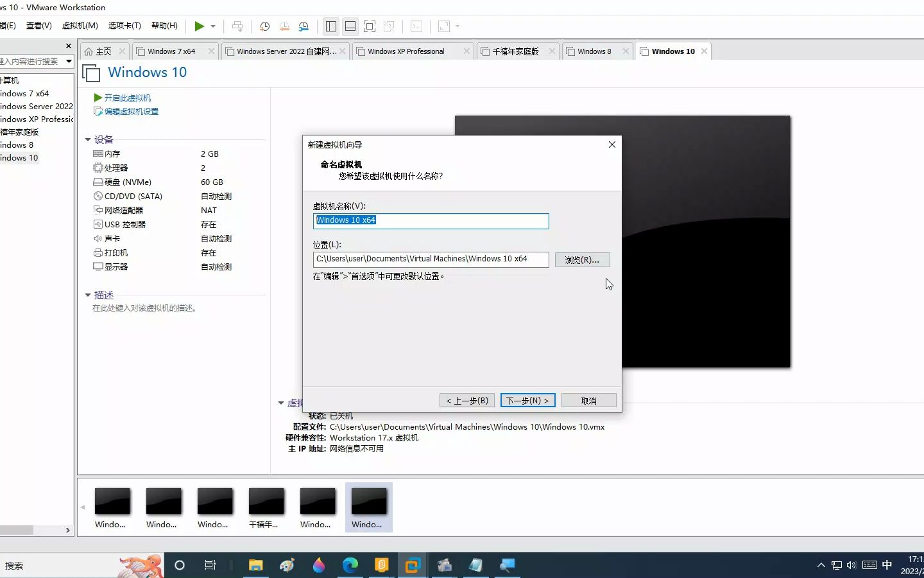Power on the VM with the green play icon
The height and width of the screenshot is (578, 924).
click(200, 26)
